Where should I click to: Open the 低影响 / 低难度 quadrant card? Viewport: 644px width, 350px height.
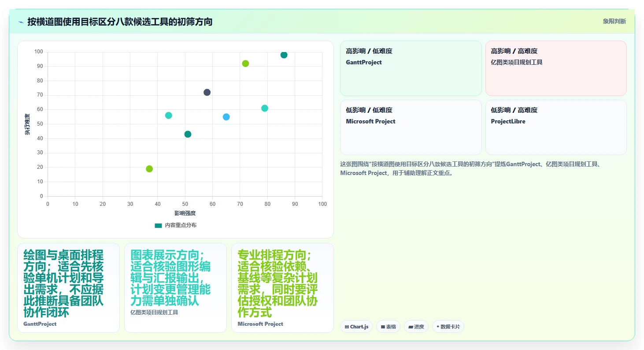411,127
